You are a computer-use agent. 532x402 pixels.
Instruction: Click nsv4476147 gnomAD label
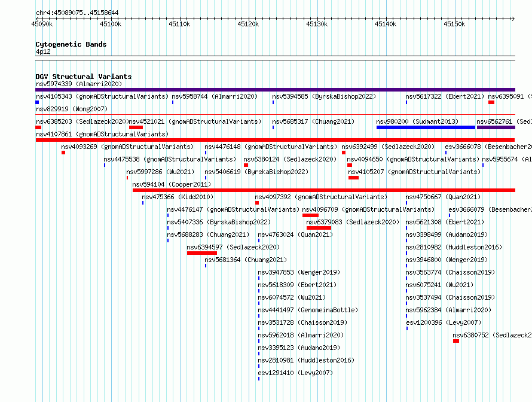pos(233,209)
